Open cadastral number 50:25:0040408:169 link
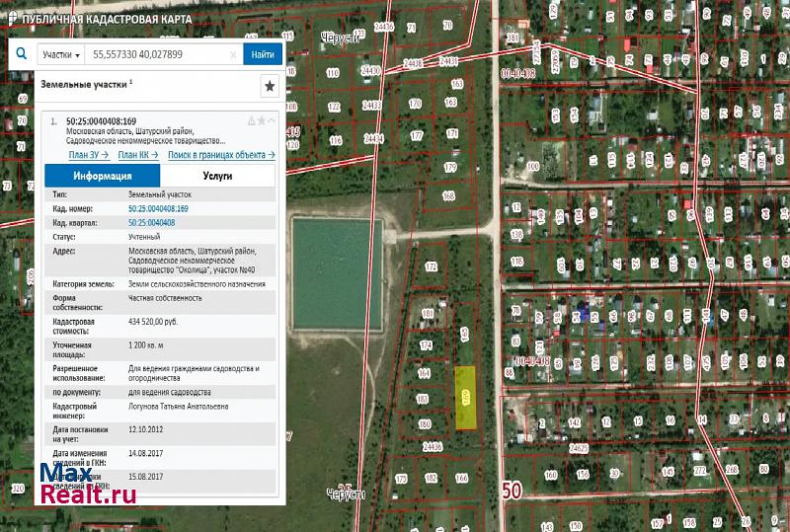This screenshot has width=790, height=532. (x=158, y=209)
